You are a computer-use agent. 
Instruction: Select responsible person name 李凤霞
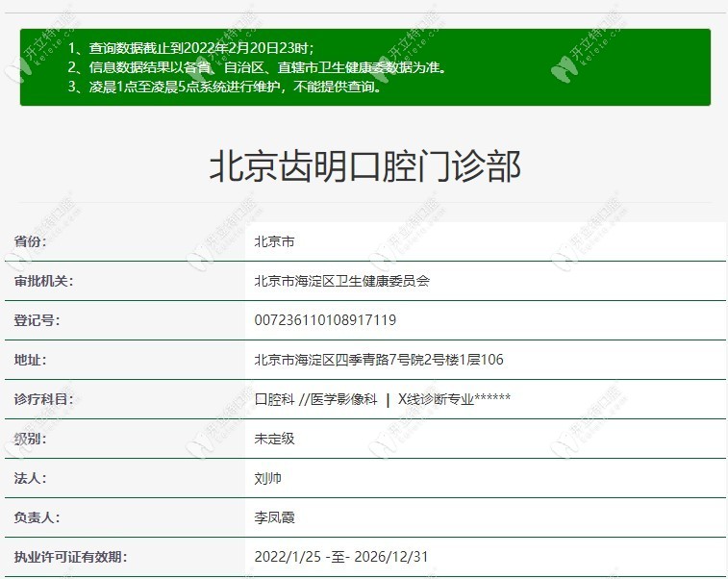click(274, 517)
